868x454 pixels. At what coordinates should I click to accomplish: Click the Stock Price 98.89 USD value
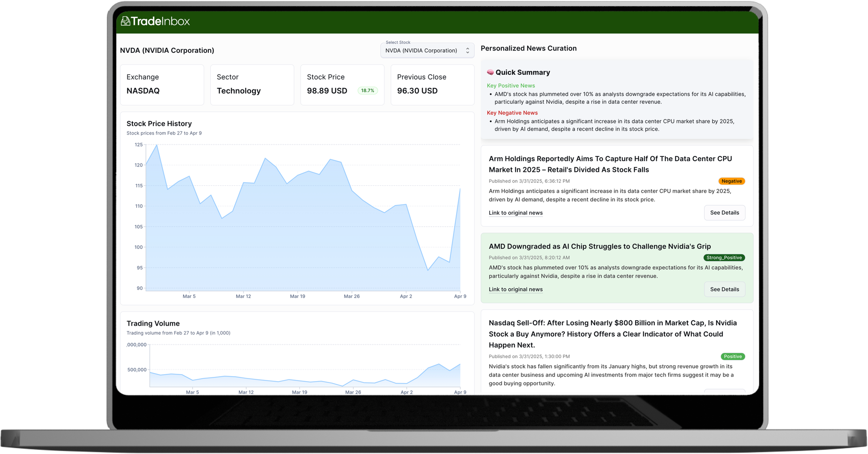point(327,91)
